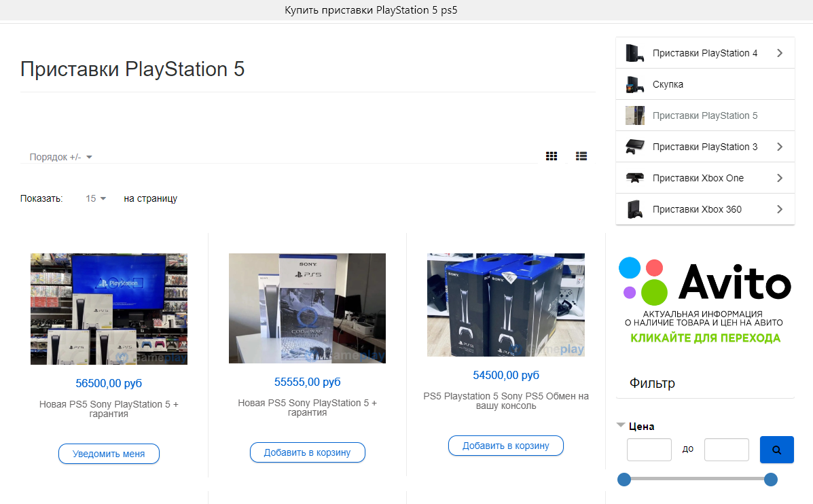Click Уведомить меня button for 56500 PS5

coord(109,454)
